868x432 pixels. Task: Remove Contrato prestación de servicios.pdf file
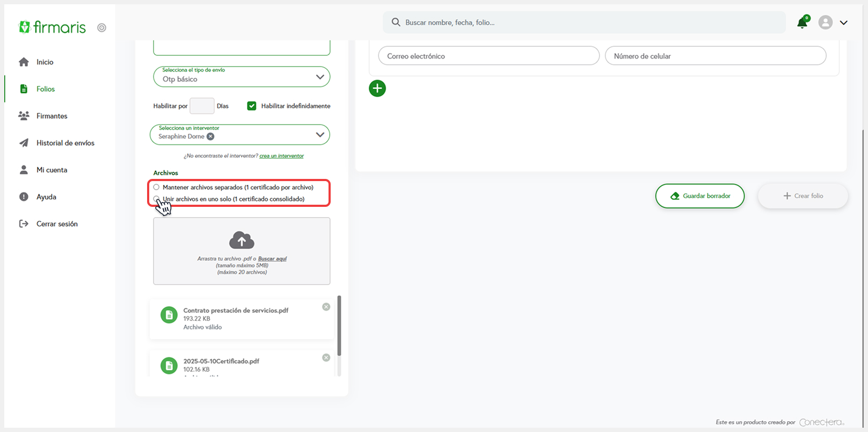click(326, 307)
